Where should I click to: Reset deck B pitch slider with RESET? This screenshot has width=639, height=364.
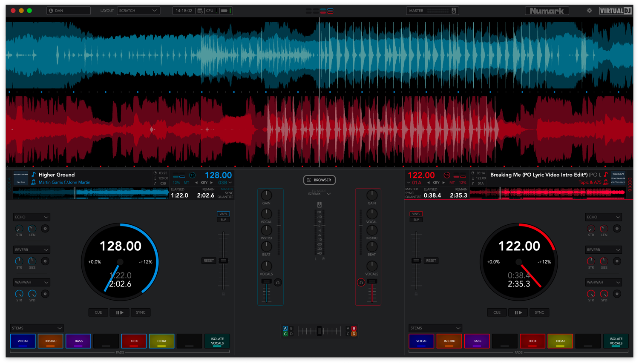431,260
